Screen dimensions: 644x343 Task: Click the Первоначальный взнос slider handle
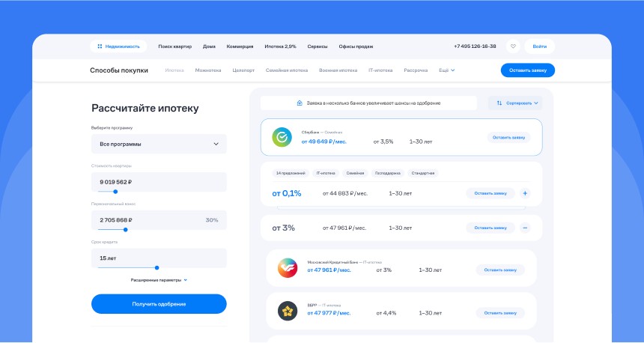click(126, 230)
